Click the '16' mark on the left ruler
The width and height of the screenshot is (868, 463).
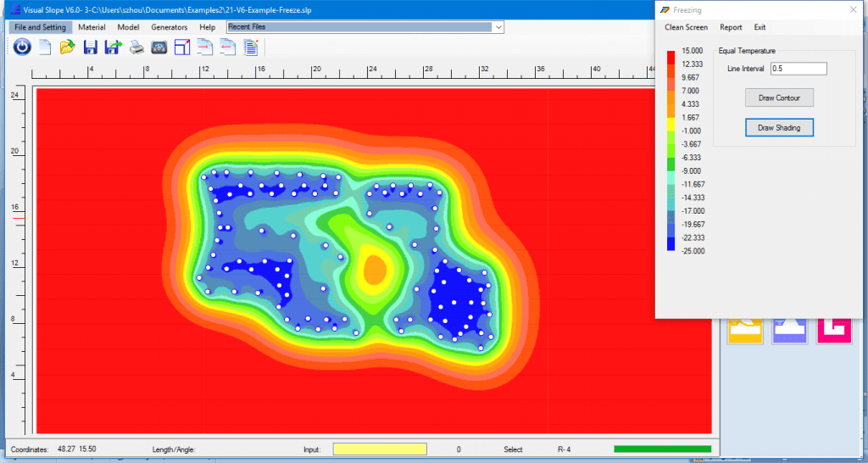[x=15, y=207]
